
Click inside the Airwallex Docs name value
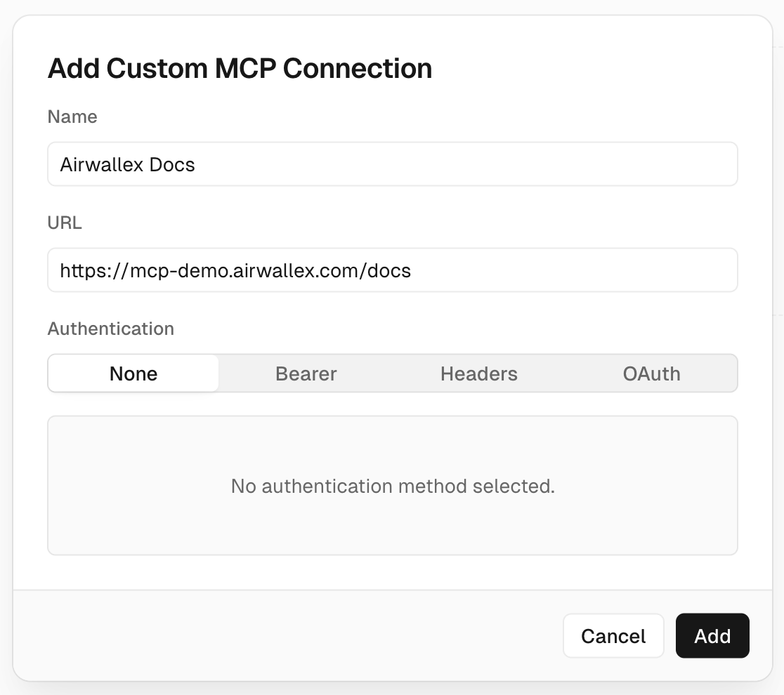pos(126,164)
